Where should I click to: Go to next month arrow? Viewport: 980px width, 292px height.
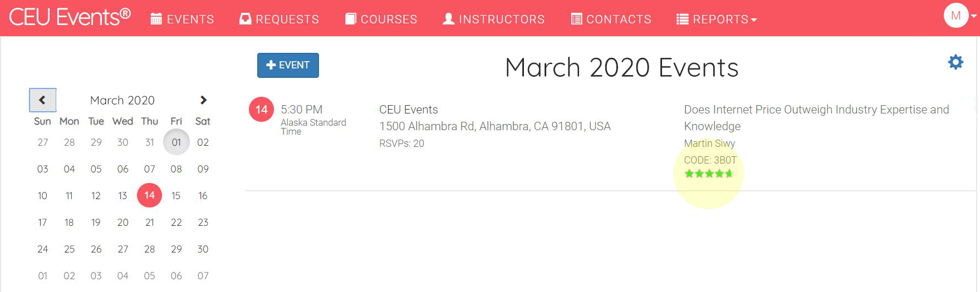pyautogui.click(x=203, y=100)
